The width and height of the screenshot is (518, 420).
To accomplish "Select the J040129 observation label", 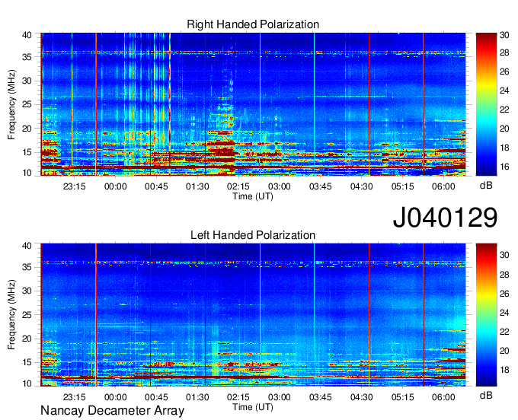I will [445, 217].
